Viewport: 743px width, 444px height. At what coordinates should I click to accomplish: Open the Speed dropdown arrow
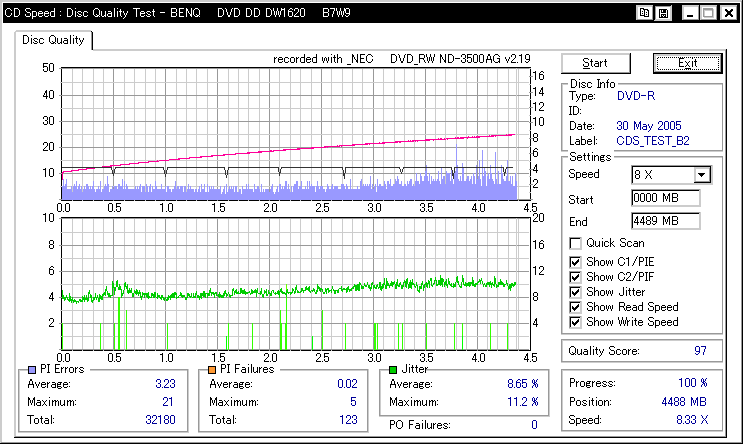click(702, 175)
